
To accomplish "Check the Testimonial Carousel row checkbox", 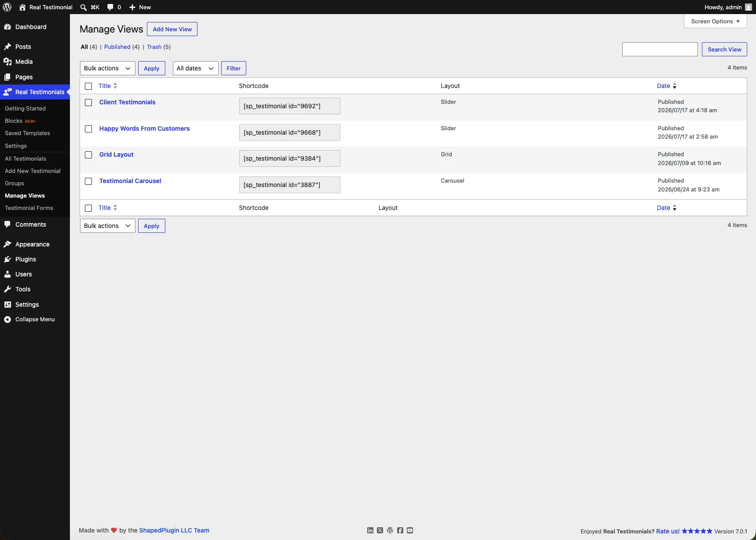I will click(x=88, y=181).
